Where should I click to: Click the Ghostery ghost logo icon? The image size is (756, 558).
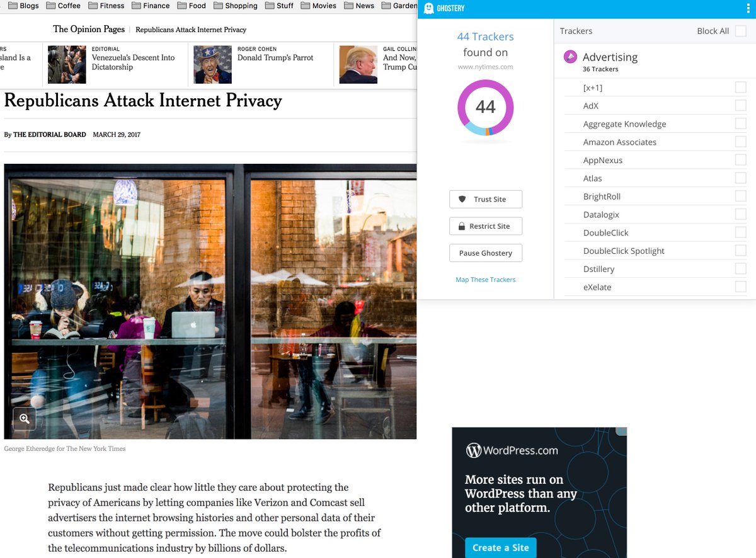coord(429,9)
